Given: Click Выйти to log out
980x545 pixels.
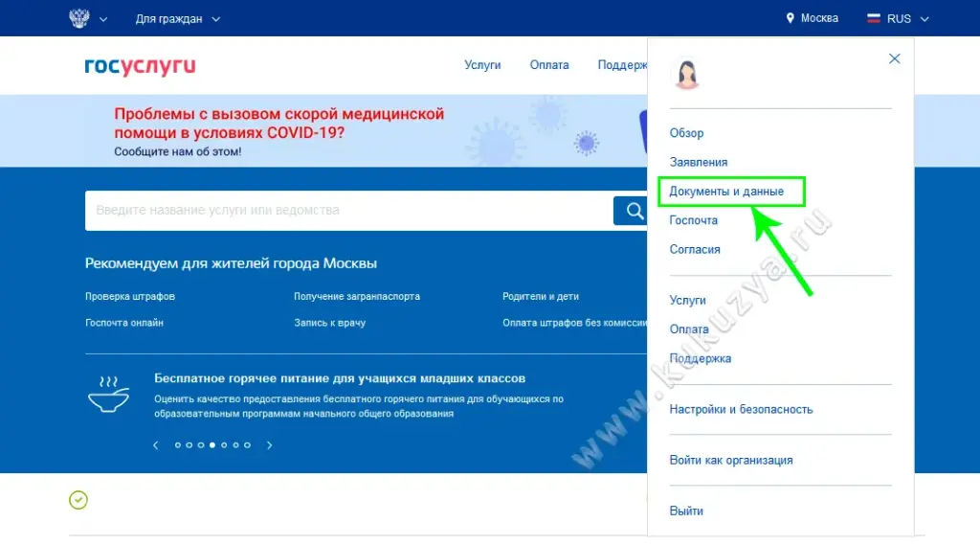Looking at the screenshot, I should [686, 511].
